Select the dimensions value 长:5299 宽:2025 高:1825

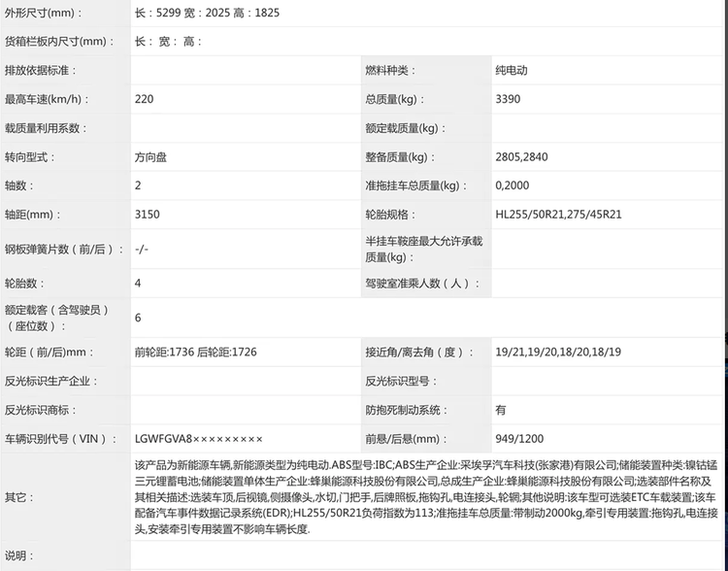pos(207,13)
